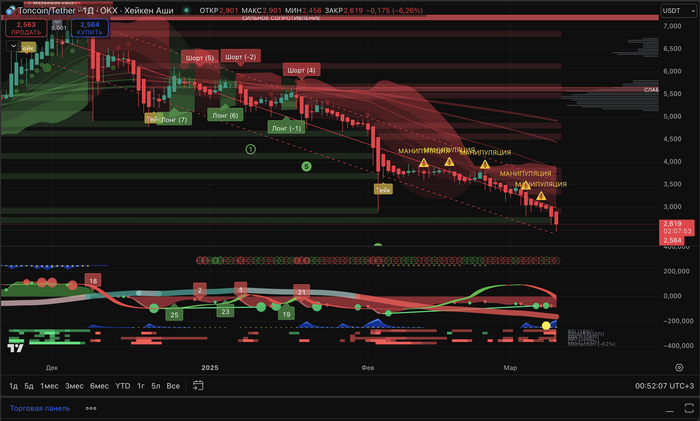Click the 2025 label on the time axis
The height and width of the screenshot is (421, 700).
pos(210,367)
